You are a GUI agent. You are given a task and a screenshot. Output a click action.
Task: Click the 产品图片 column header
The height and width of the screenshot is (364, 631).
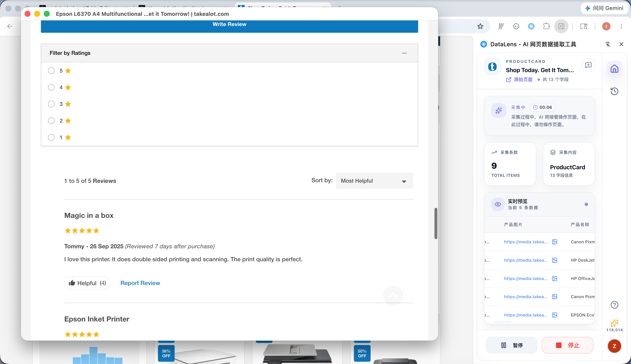(513, 225)
